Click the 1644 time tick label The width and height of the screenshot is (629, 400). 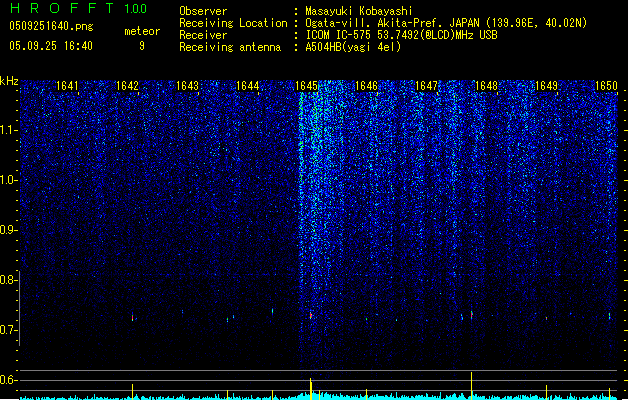[248, 86]
